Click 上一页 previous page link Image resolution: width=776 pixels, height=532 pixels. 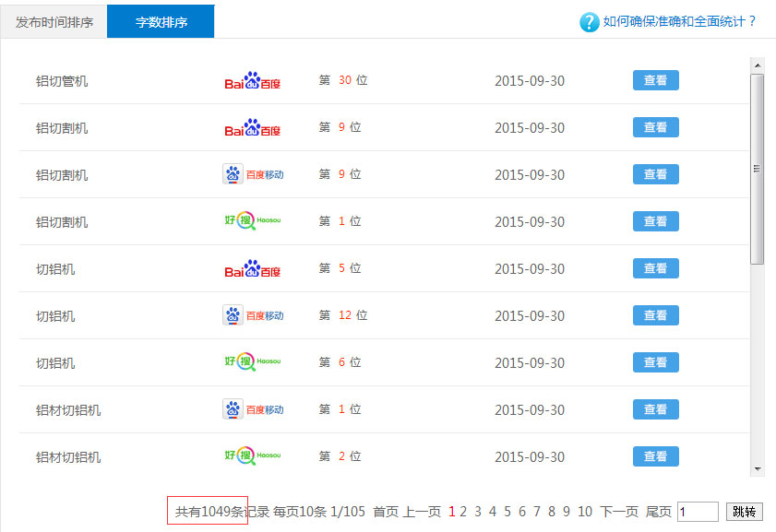(x=423, y=512)
